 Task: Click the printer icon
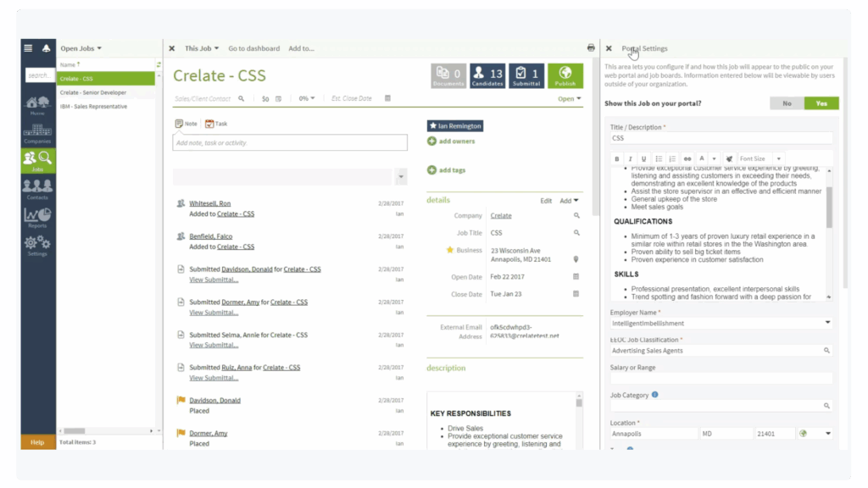(x=591, y=48)
